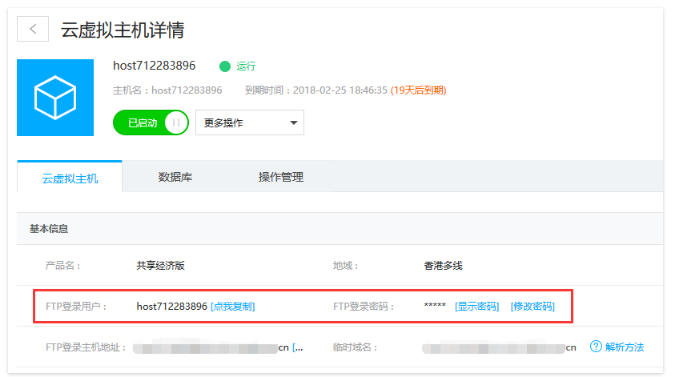
Task: Click the masked FTP password asterisks
Action: pyautogui.click(x=435, y=306)
